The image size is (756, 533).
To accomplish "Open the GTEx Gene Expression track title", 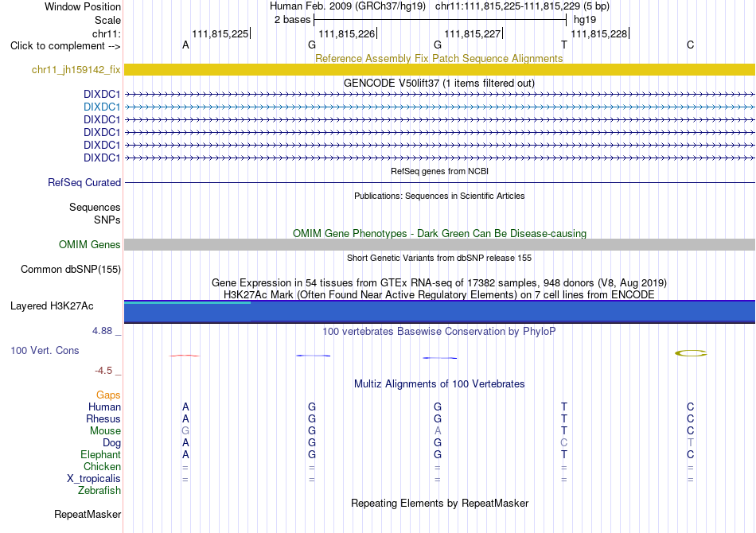I will (439, 283).
